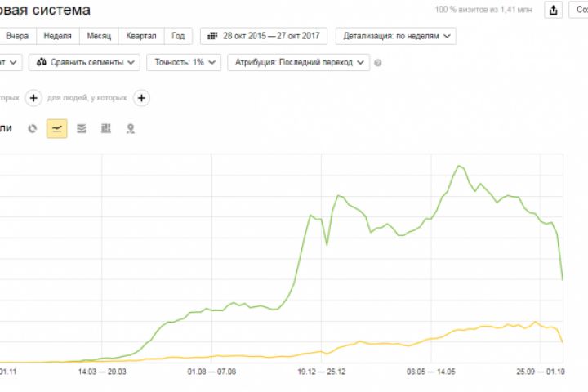Expand the Детализация: по неделям dropdown
Screen dimensions: 588x392
(x=396, y=36)
